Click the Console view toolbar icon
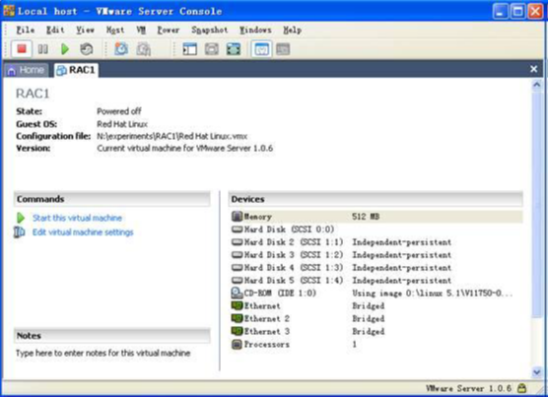Viewport: 548px width, 397px height. click(283, 49)
